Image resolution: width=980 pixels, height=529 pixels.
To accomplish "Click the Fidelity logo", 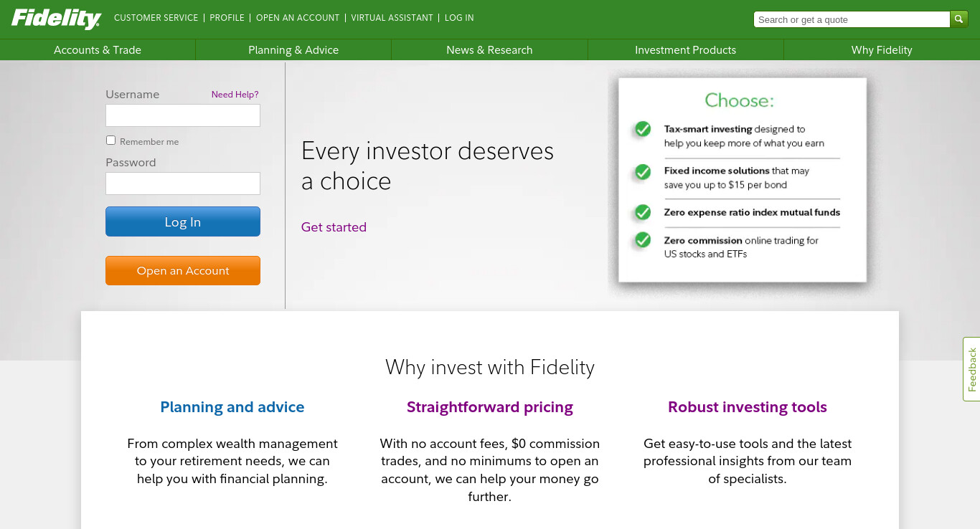I will tap(56, 19).
